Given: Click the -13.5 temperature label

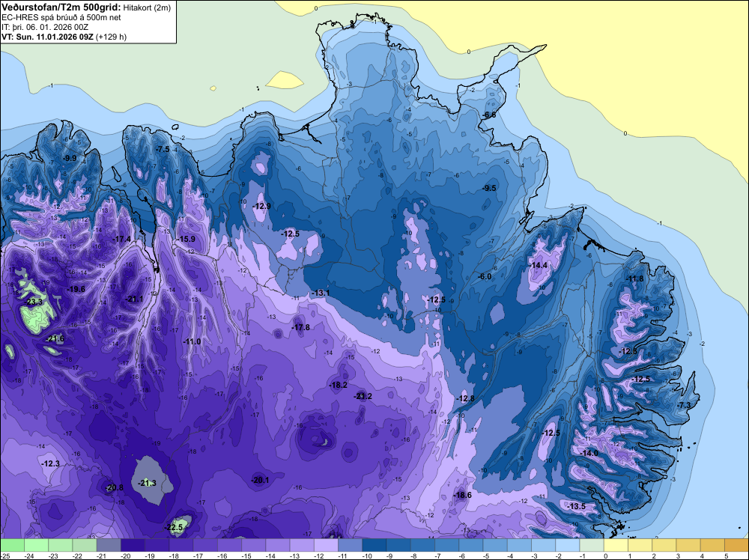Looking at the screenshot, I should tap(577, 506).
